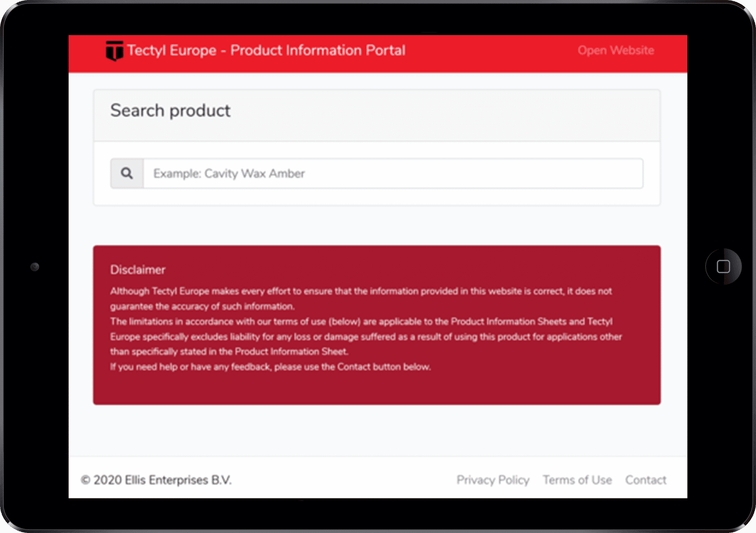Image resolution: width=756 pixels, height=533 pixels.
Task: Click the 'Although Tectyl Europe makes every effort' sentence
Action: coord(361,298)
